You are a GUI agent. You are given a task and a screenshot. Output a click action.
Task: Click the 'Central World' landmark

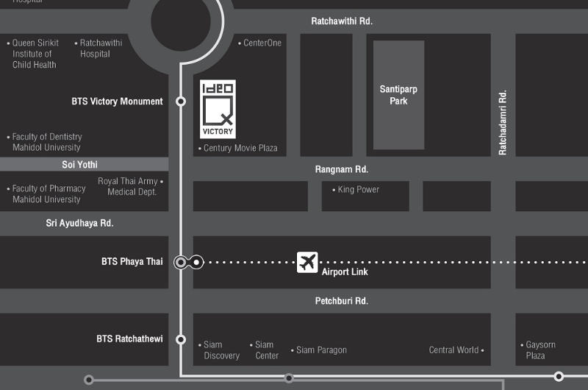pyautogui.click(x=456, y=350)
